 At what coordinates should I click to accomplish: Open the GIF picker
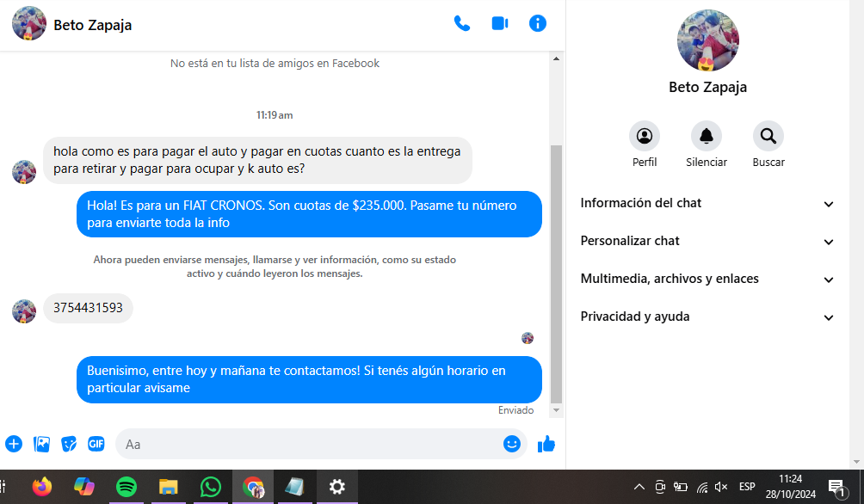(x=96, y=444)
